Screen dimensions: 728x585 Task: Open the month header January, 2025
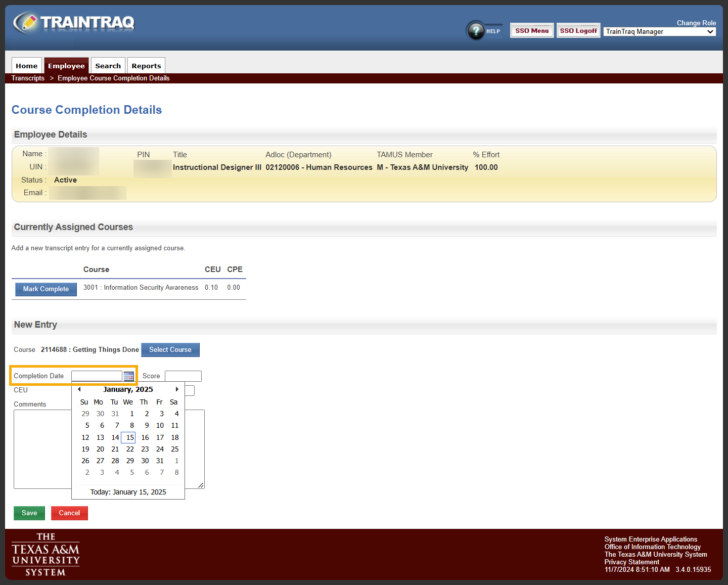pos(128,389)
